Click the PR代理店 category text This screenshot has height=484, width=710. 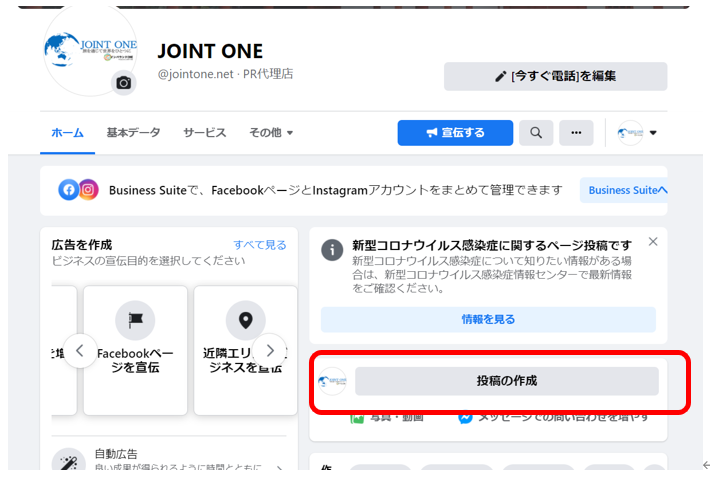[x=268, y=74]
